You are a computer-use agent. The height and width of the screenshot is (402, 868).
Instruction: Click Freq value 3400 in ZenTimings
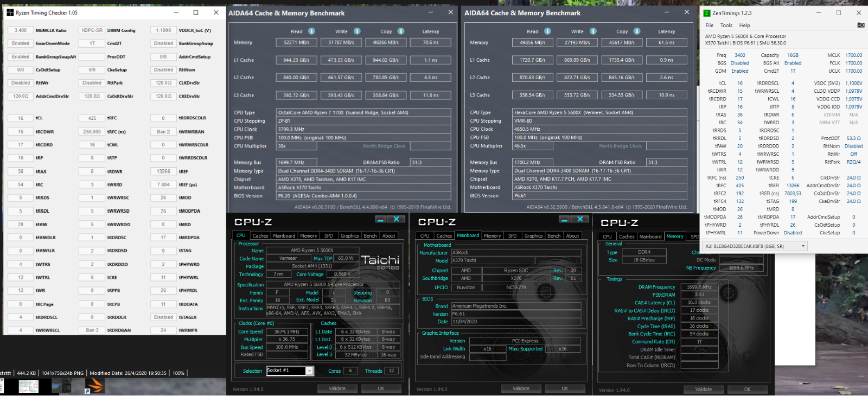[x=739, y=55]
